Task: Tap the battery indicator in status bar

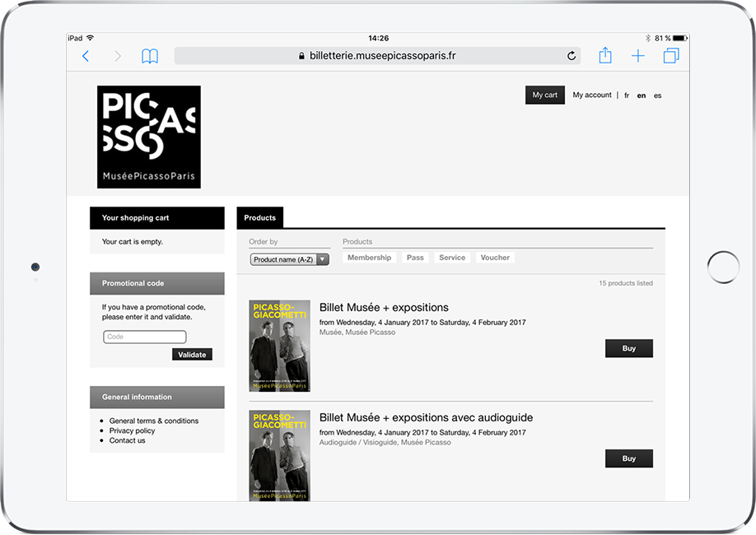Action: tap(679, 38)
